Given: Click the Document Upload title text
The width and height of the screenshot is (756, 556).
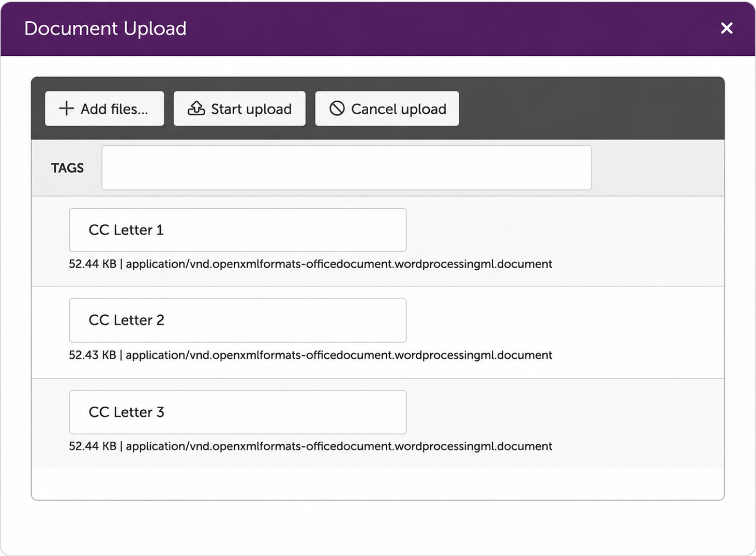Looking at the screenshot, I should [x=105, y=28].
